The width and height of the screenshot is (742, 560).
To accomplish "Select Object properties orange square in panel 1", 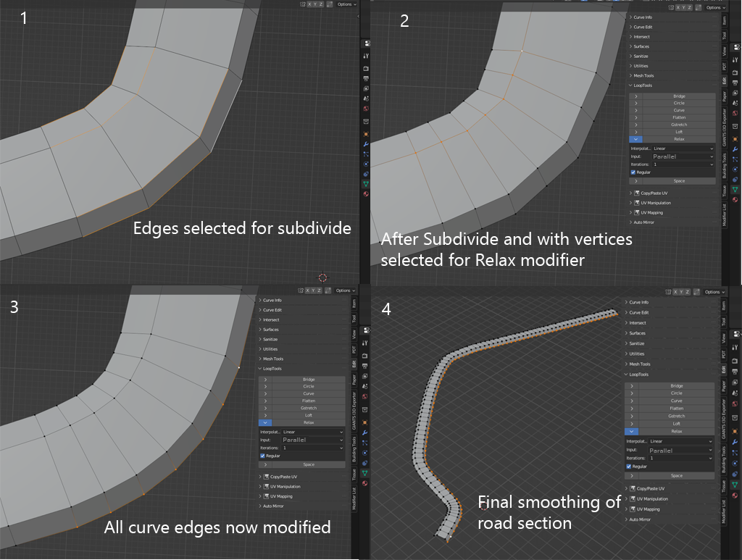I will (366, 134).
